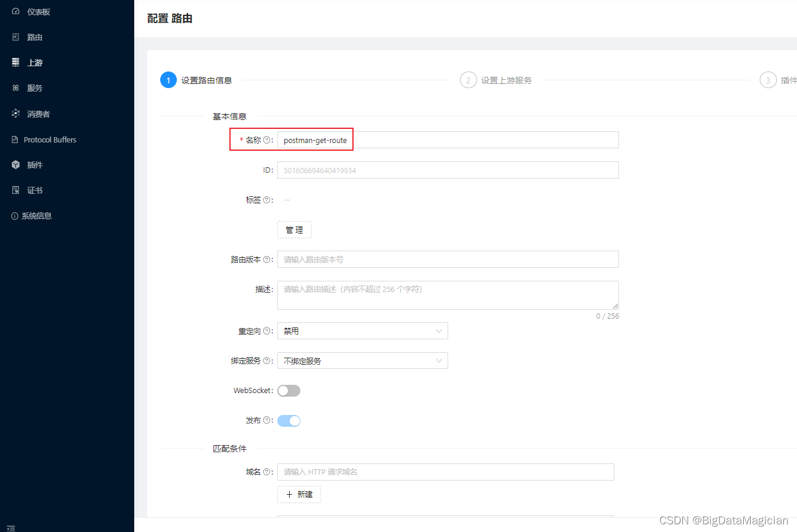Open the 重定向 dropdown showing 禁用
Screen dimensions: 797x532
click(x=362, y=331)
